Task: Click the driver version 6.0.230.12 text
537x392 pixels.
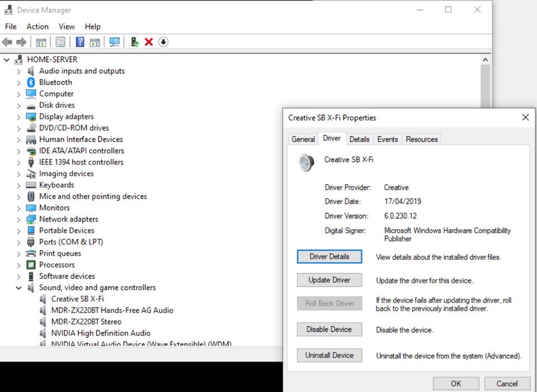Action: point(401,216)
